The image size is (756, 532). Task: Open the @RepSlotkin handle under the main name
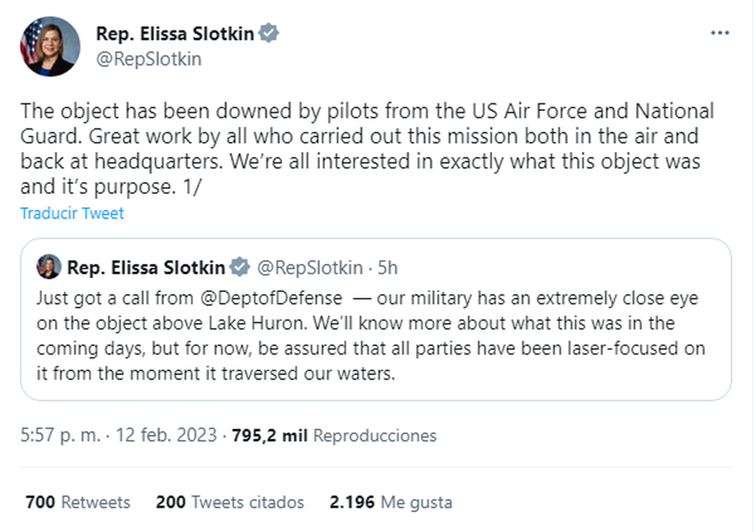pyautogui.click(x=148, y=59)
